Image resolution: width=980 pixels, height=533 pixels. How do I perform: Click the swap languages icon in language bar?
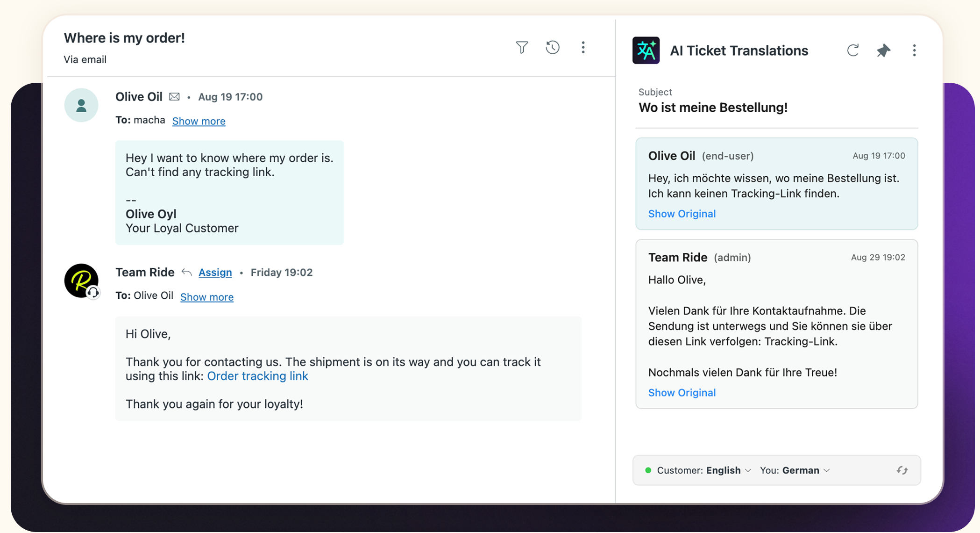902,470
